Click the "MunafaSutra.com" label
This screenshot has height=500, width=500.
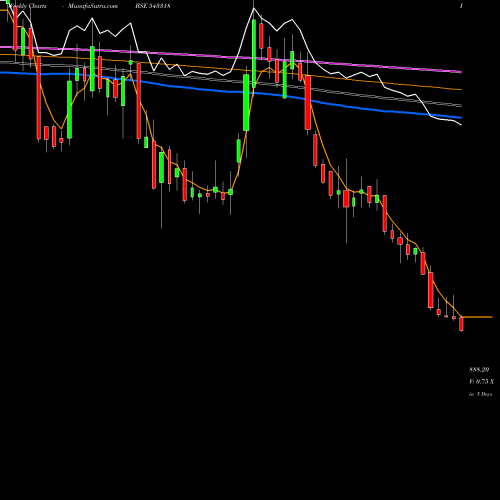pyautogui.click(x=93, y=6)
